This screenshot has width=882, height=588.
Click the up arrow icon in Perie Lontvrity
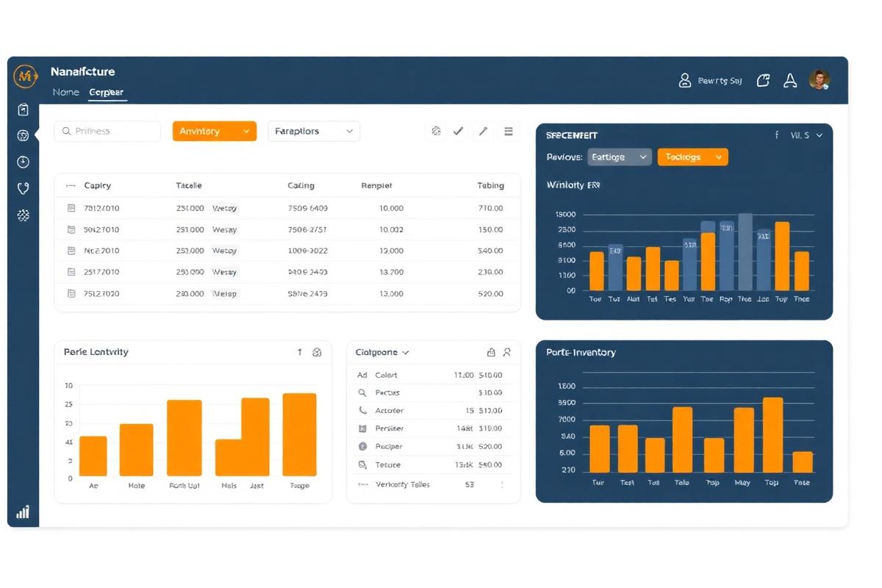click(x=300, y=352)
